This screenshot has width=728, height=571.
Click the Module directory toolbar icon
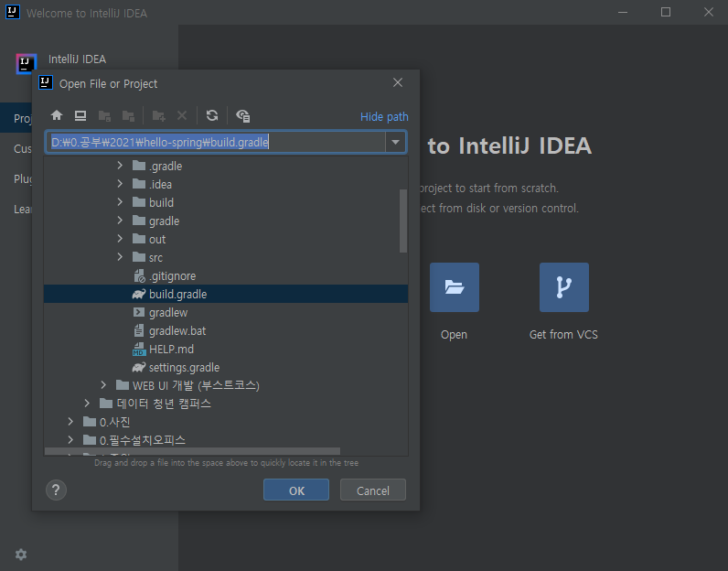(128, 115)
